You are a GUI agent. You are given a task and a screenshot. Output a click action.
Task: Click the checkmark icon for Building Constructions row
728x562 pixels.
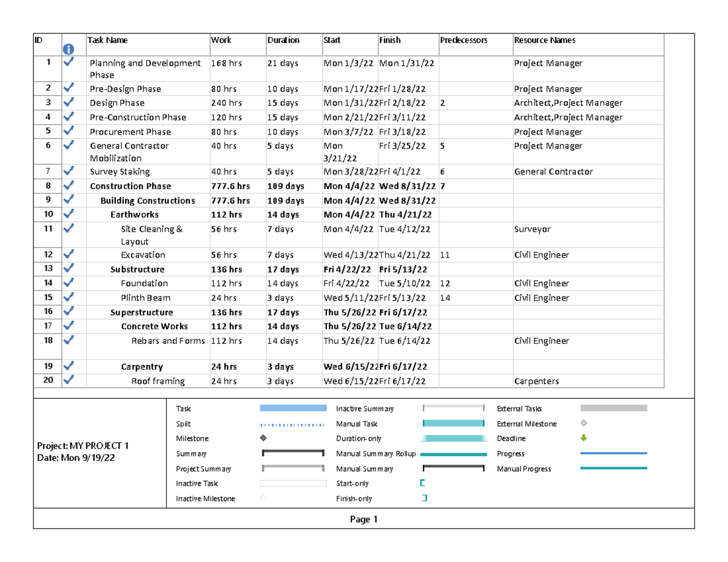pyautogui.click(x=69, y=199)
